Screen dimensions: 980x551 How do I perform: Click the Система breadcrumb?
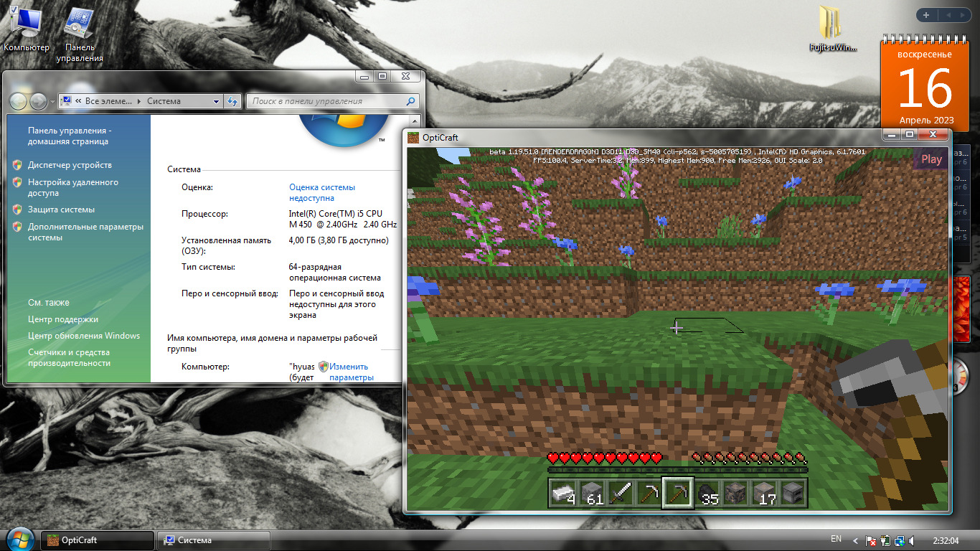point(164,101)
